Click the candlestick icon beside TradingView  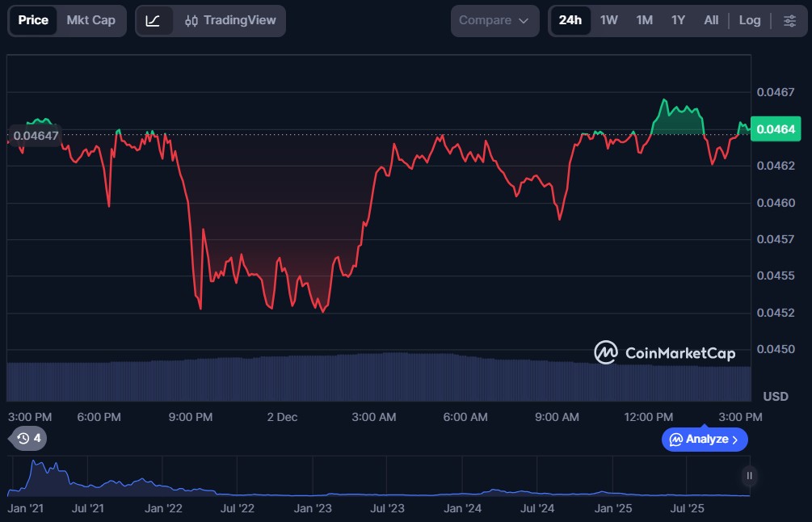191,20
